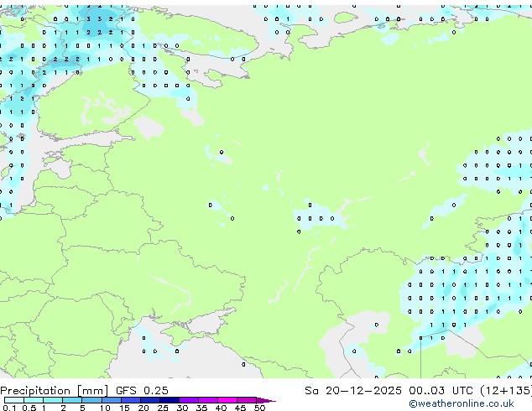Click the '25' legend value label
This screenshot has width=532, height=411.
pyautogui.click(x=163, y=408)
